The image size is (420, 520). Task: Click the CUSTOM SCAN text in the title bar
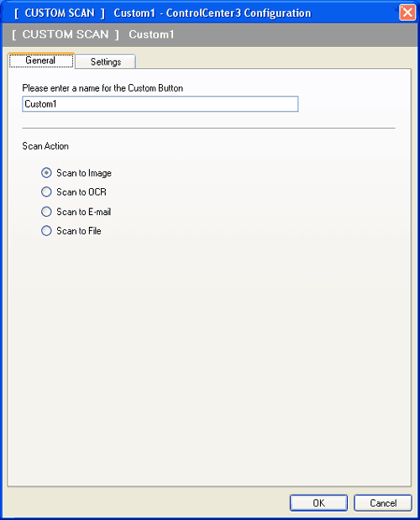point(60,13)
